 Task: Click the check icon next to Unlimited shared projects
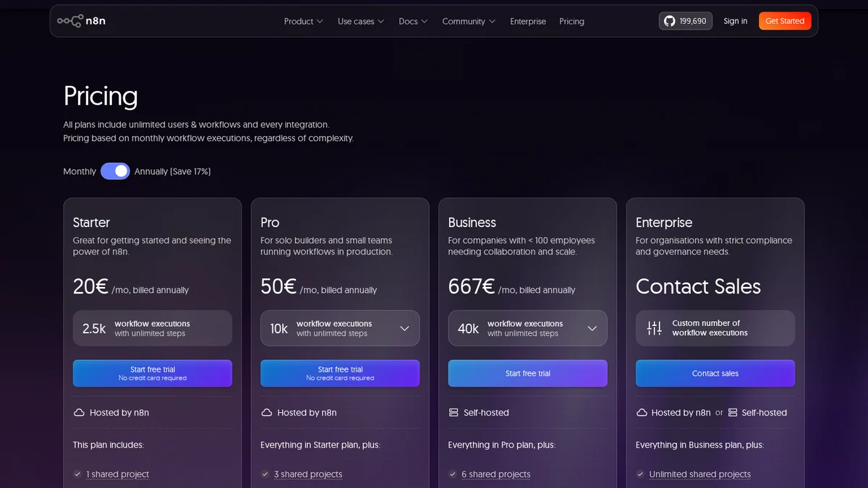tap(640, 474)
